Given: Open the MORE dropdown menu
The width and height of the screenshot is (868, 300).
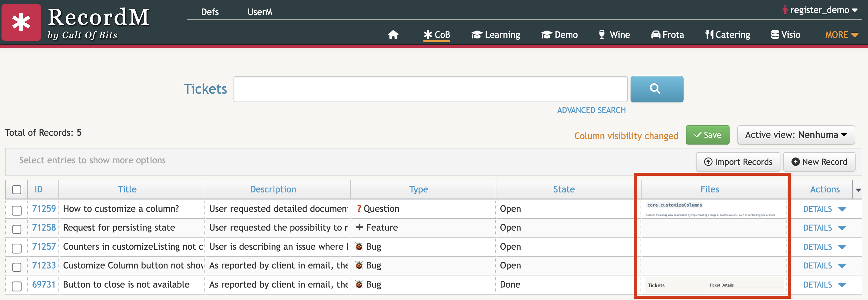Looking at the screenshot, I should [841, 35].
